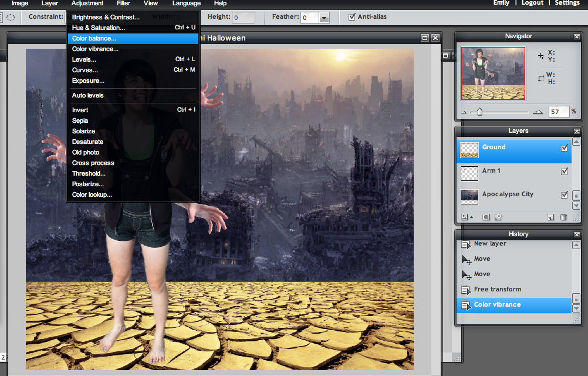Select the highlighted Color balance option
Image resolution: width=588 pixels, height=376 pixels.
pos(133,38)
